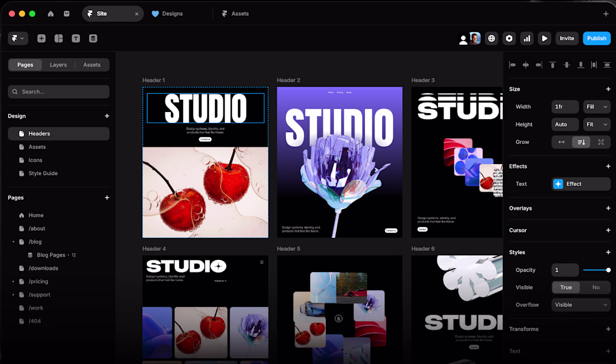Open the Framer logo main menu

tap(18, 39)
